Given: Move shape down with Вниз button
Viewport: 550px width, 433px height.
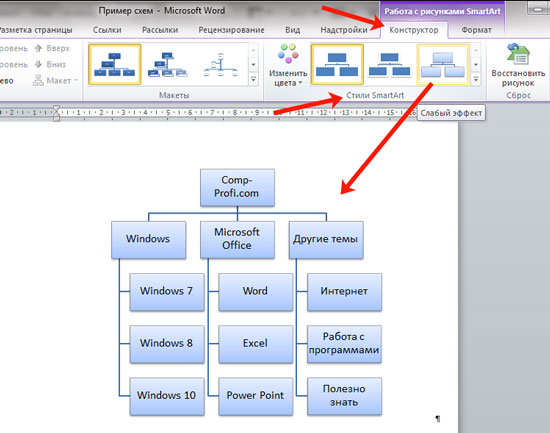Looking at the screenshot, I should pos(50,64).
